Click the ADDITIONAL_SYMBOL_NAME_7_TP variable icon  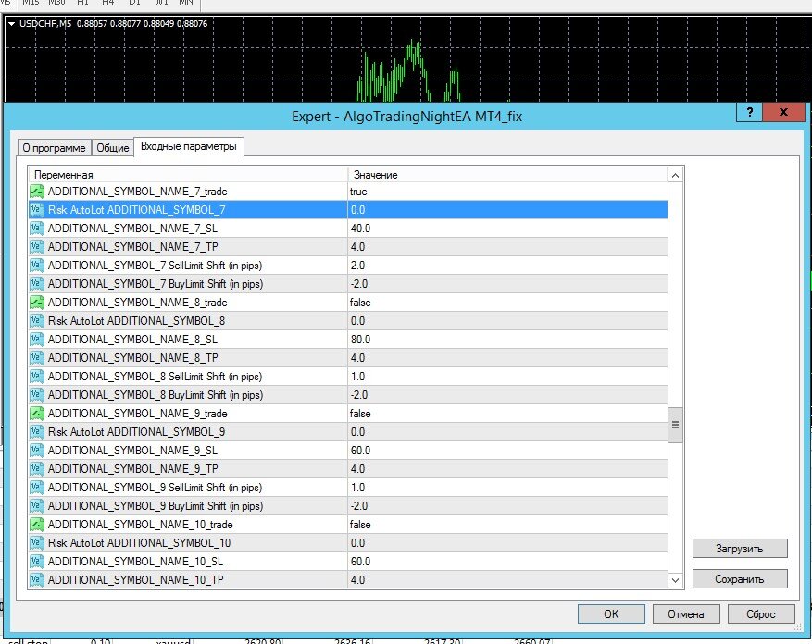(x=37, y=247)
